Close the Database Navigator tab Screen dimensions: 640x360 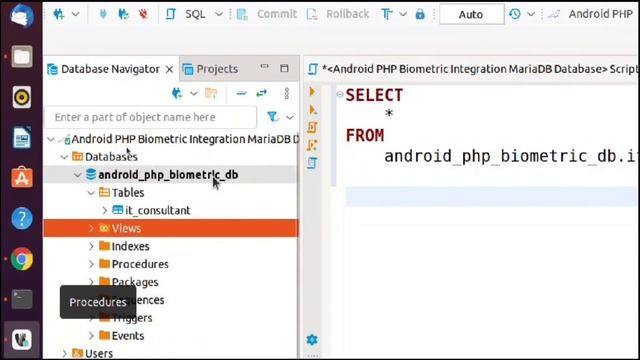point(169,69)
